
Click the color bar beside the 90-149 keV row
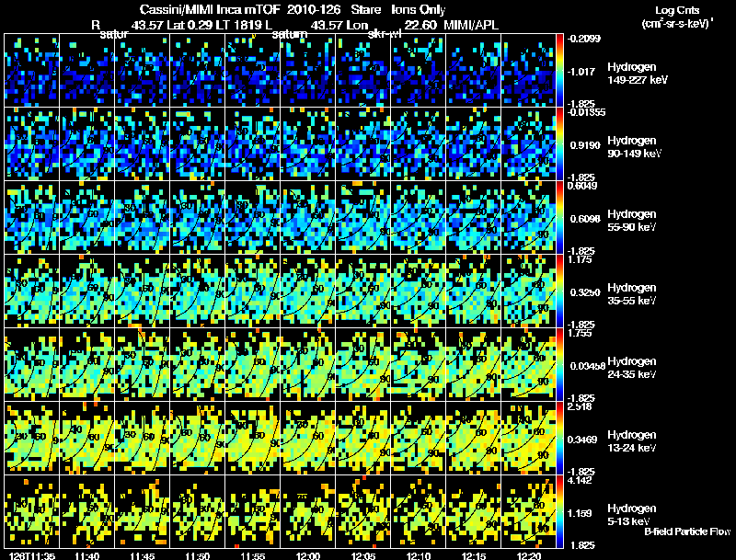(x=559, y=144)
